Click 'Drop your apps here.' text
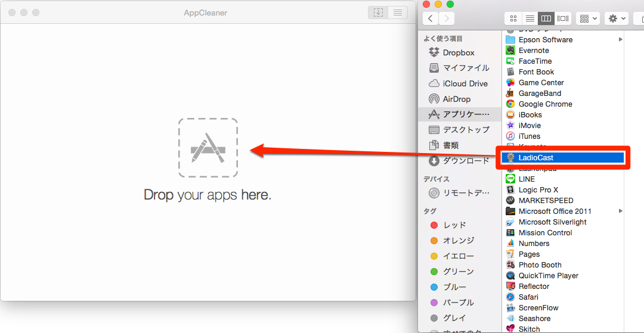The height and width of the screenshot is (333, 644). pos(208,195)
